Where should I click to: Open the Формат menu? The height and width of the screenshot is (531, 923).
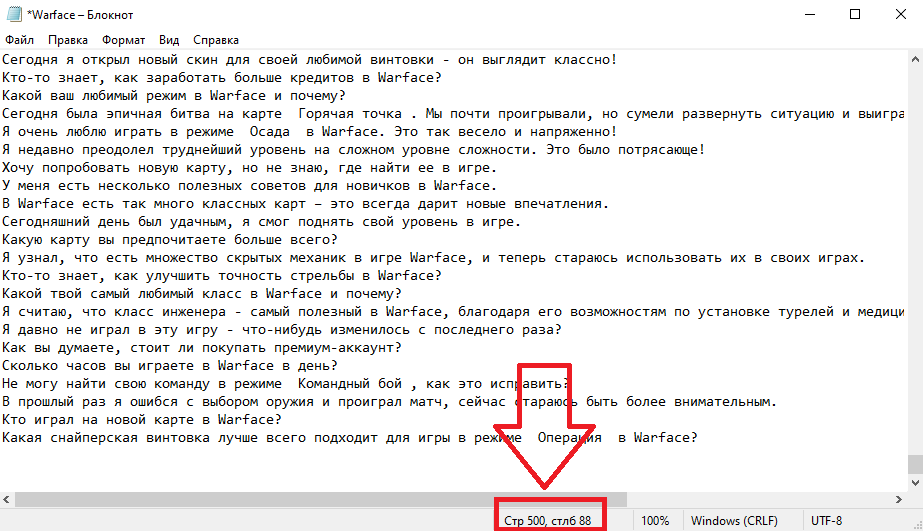[123, 40]
